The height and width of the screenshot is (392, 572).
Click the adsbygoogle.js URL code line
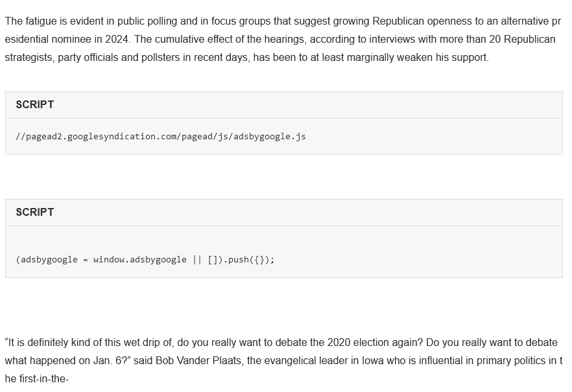click(x=161, y=137)
